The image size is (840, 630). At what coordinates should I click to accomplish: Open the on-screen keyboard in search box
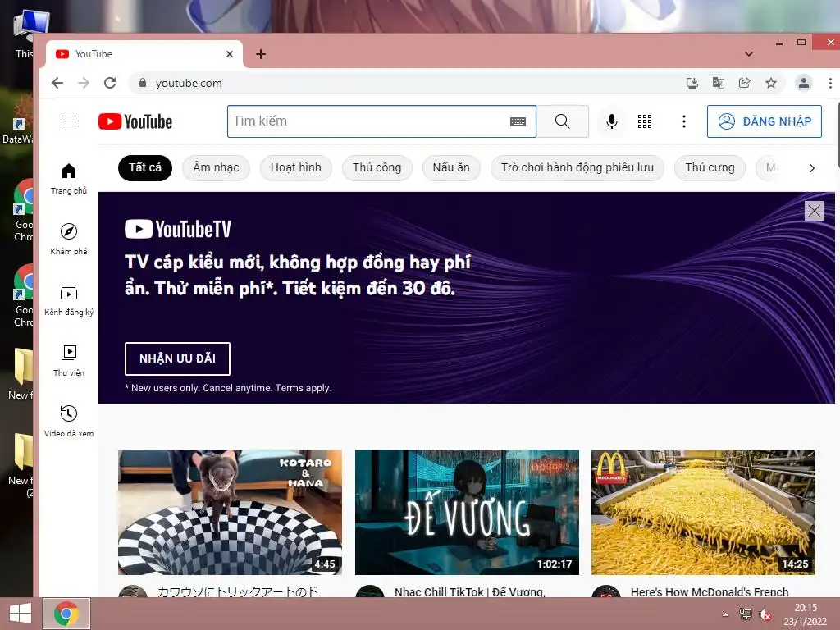click(518, 121)
